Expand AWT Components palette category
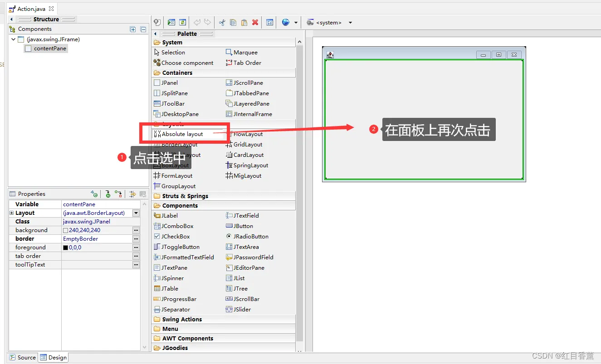 pos(224,339)
